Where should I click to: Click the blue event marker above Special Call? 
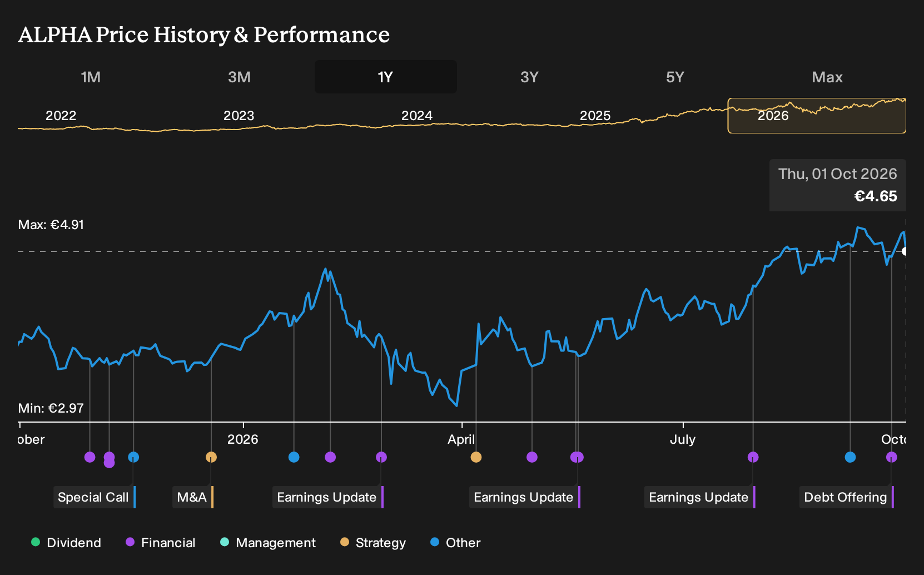coord(133,457)
